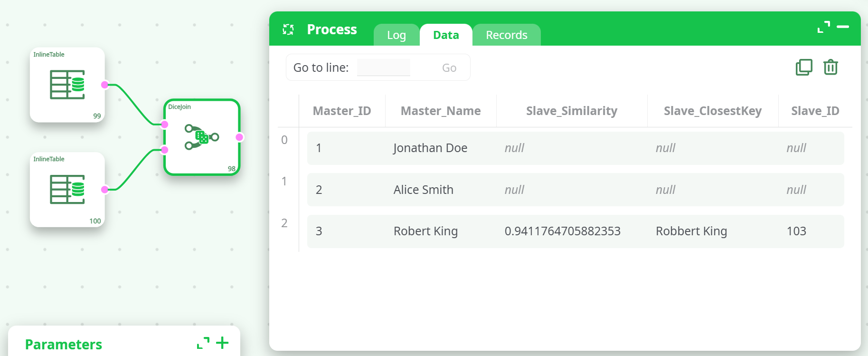Select the Data tab
The height and width of the screenshot is (356, 868).
click(x=446, y=35)
